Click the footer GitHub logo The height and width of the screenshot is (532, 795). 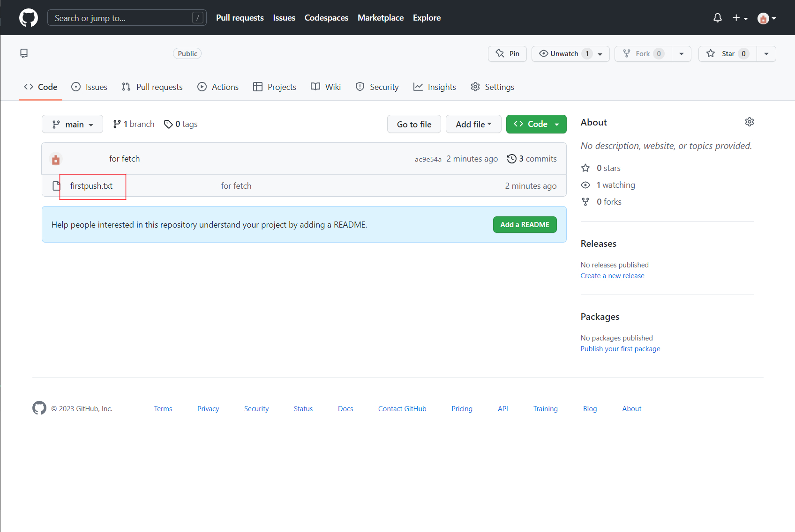(x=39, y=408)
